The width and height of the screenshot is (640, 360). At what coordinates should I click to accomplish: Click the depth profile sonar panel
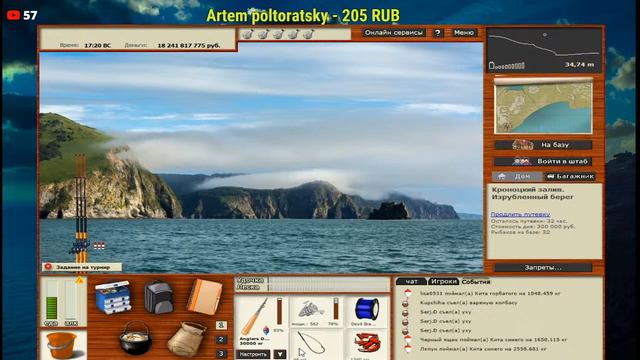click(544, 50)
